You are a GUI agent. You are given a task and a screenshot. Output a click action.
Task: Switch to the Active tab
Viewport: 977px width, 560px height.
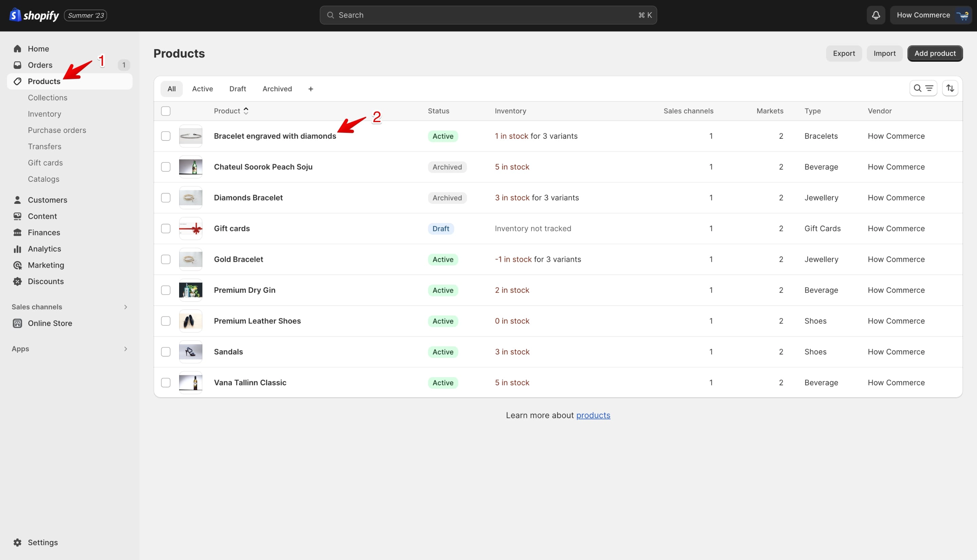pos(202,89)
